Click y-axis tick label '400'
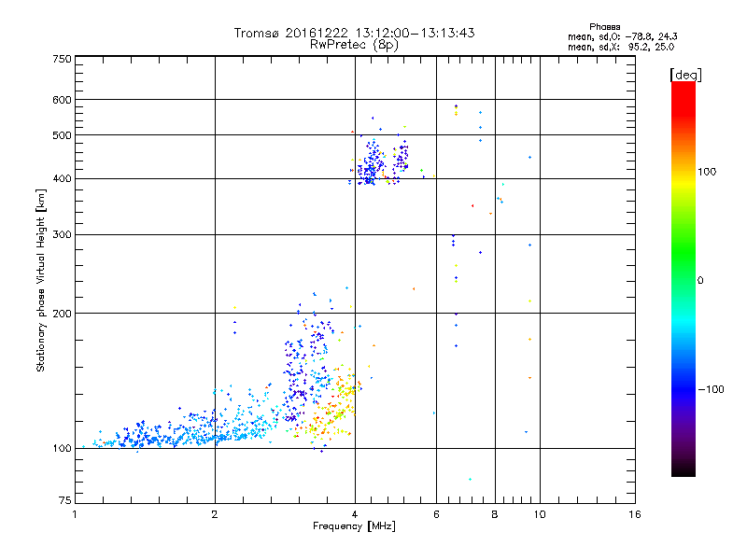Viewport: 747px width, 560px height. (62, 179)
